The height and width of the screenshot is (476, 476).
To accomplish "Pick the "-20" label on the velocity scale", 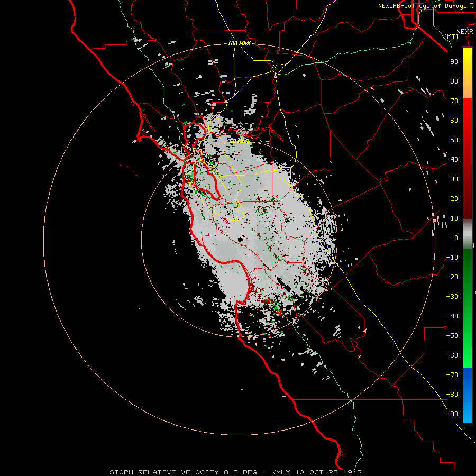I will tap(452, 277).
